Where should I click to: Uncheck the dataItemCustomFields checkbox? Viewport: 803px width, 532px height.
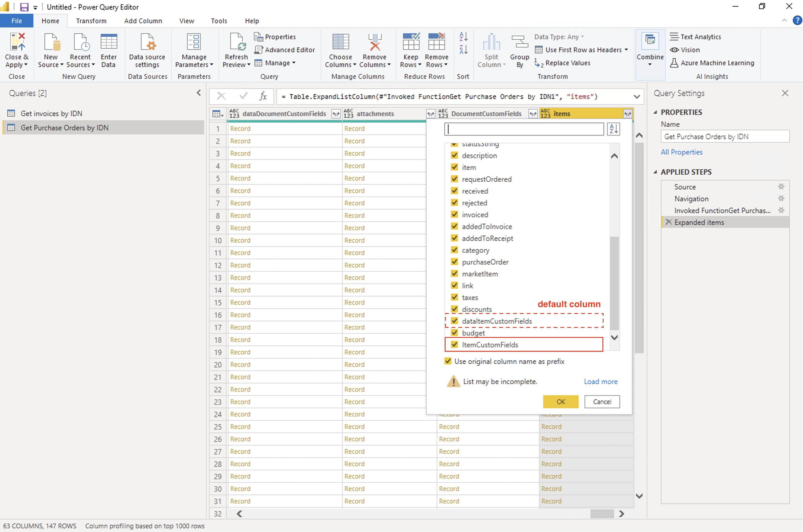click(x=454, y=321)
